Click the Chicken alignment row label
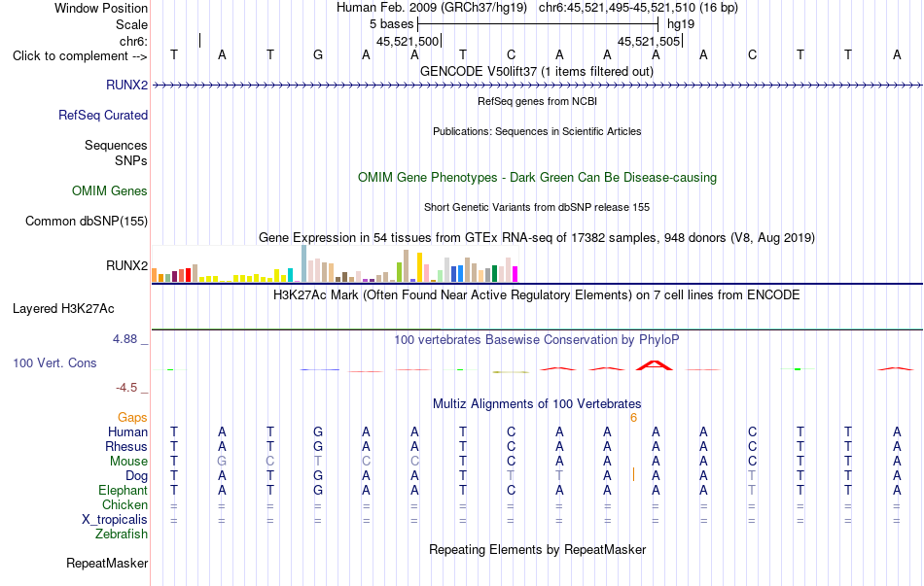 [x=124, y=504]
